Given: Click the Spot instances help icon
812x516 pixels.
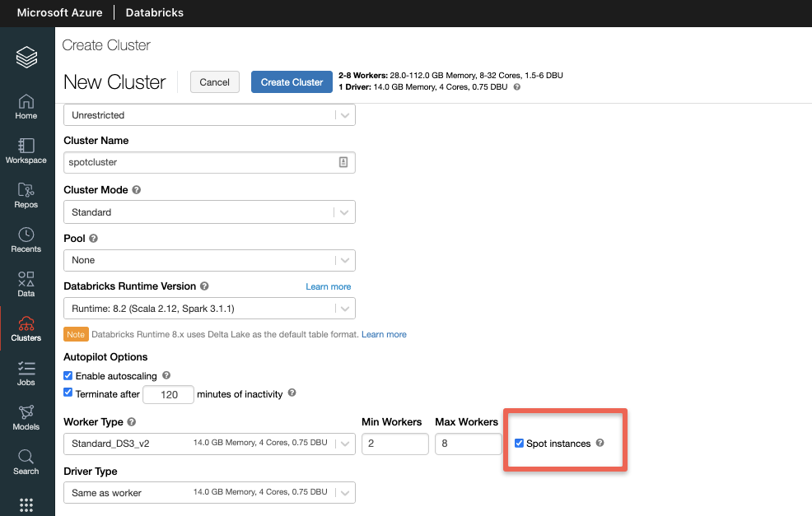Looking at the screenshot, I should click(x=600, y=444).
